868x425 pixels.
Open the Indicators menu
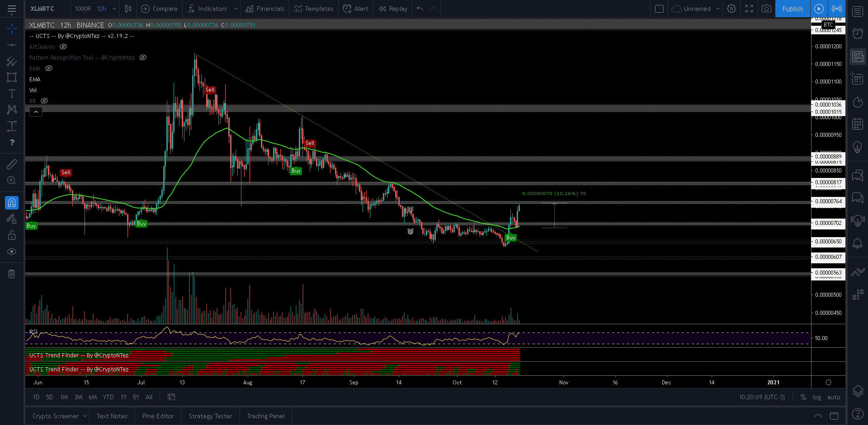click(212, 9)
